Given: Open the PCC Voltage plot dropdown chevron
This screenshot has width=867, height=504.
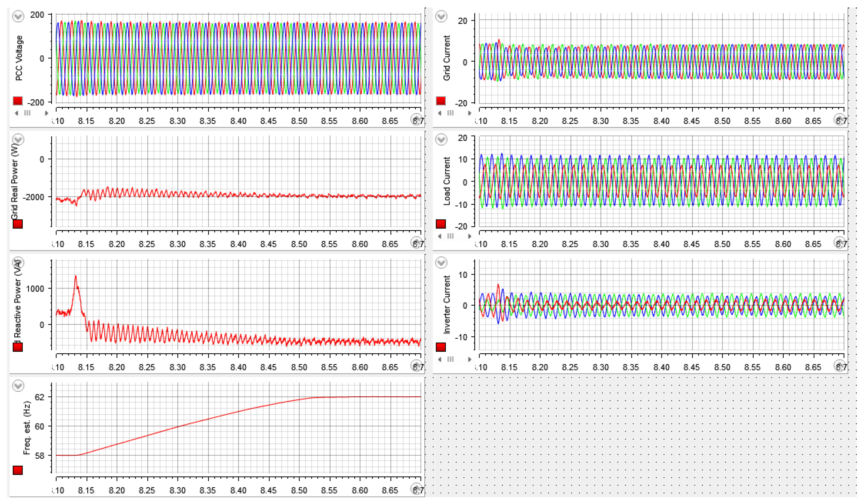Looking at the screenshot, I should point(18,16).
